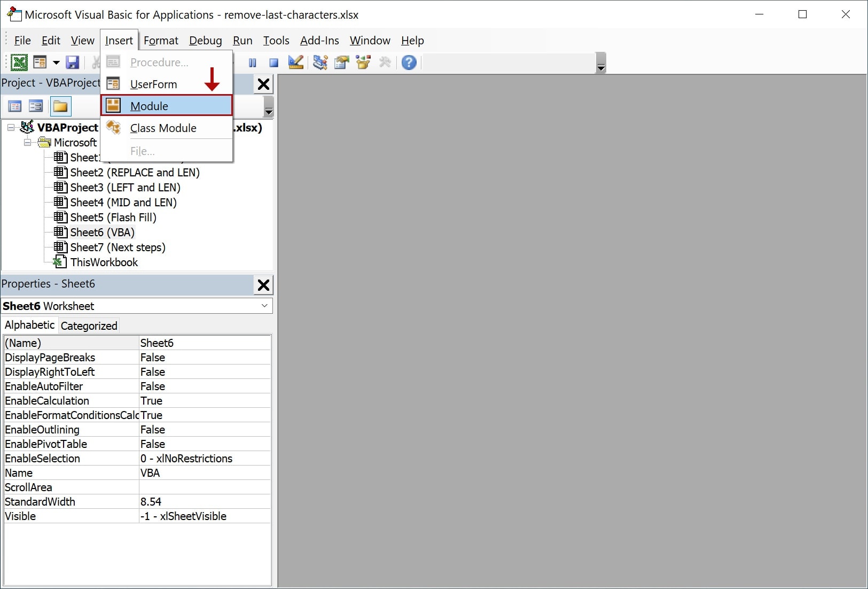Open VBA Help with the question mark icon
Viewport: 868px width, 589px height.
[x=408, y=63]
